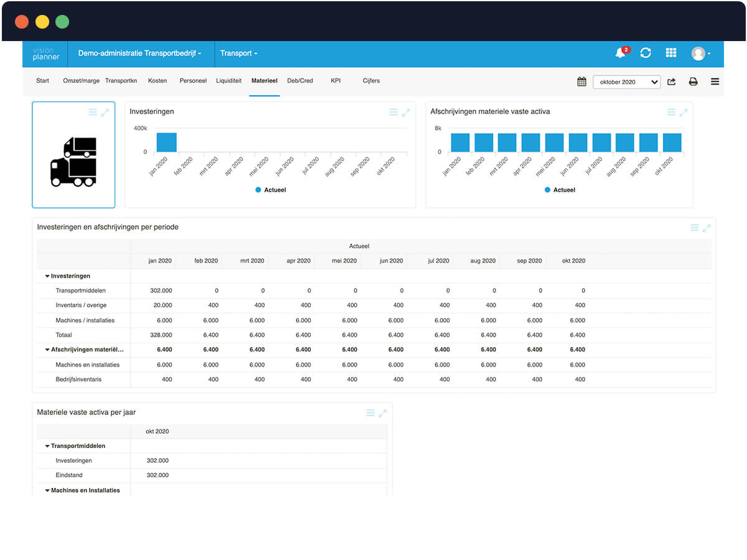The height and width of the screenshot is (560, 747).
Task: Click the print icon
Action: [x=693, y=82]
